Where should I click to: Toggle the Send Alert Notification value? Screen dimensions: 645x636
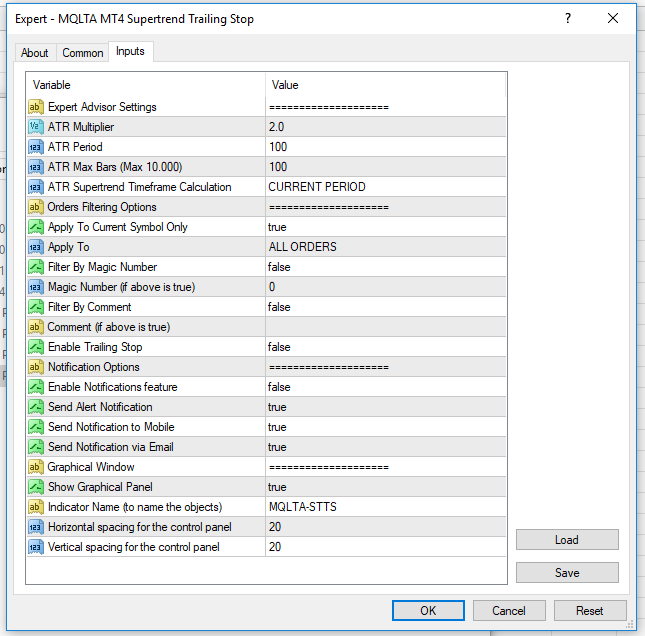(x=386, y=407)
